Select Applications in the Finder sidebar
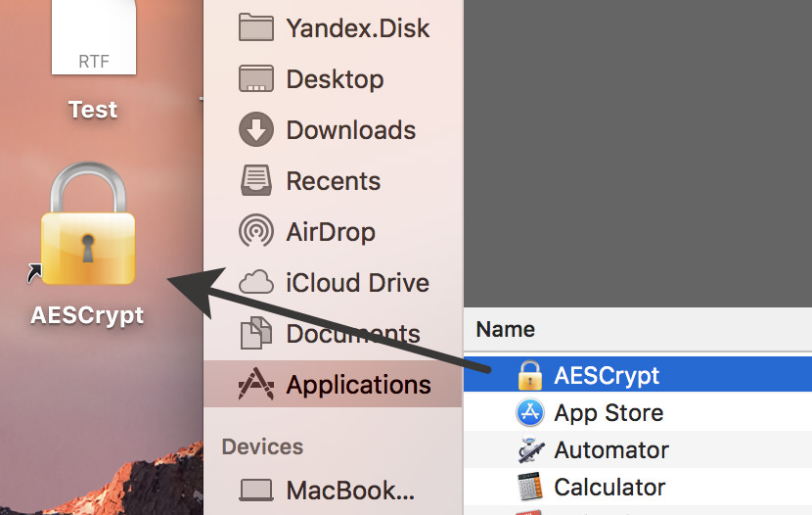Screen dimensions: 812x515 [358, 385]
